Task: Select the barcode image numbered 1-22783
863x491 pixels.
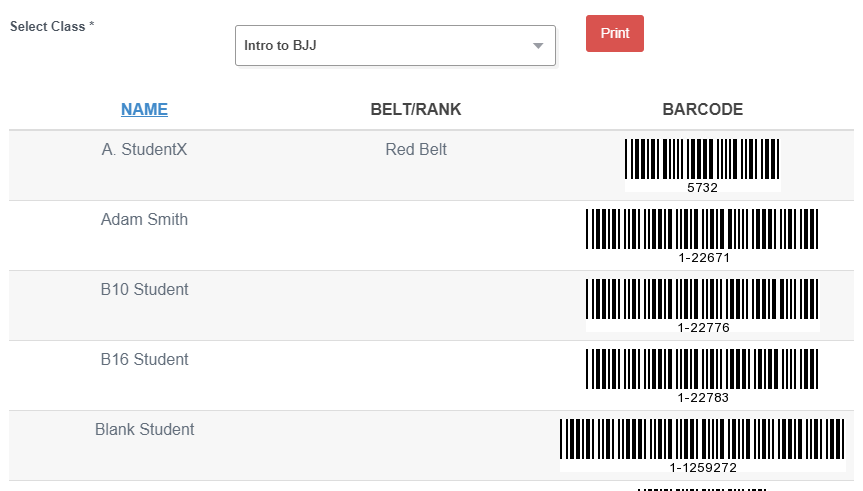Action: point(702,375)
